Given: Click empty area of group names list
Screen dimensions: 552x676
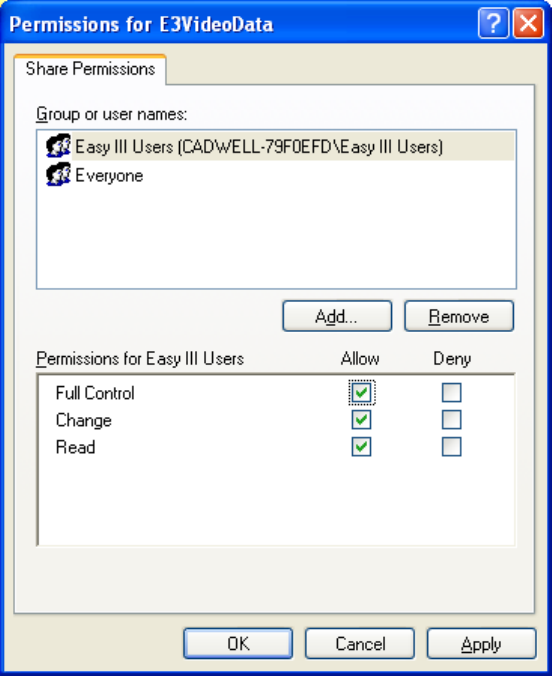Looking at the screenshot, I should [276, 238].
